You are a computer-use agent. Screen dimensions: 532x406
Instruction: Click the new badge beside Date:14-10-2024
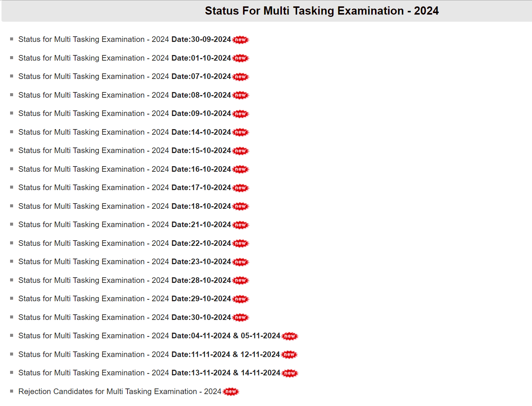[240, 132]
